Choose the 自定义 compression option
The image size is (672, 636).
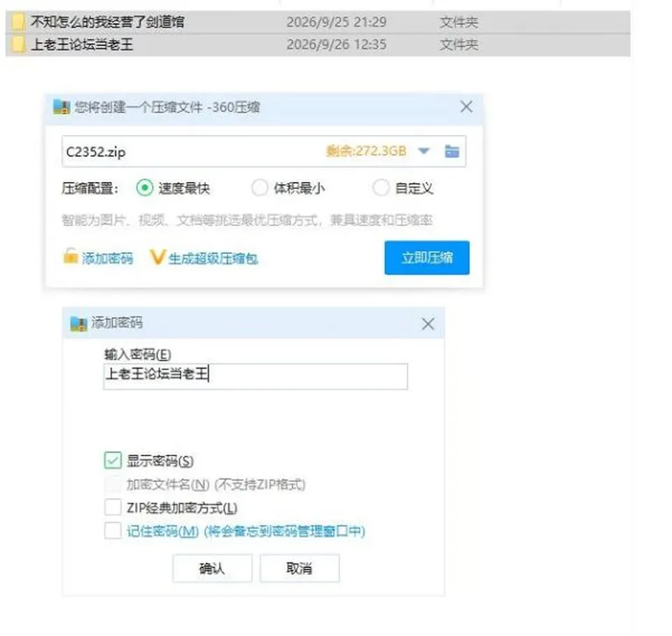381,188
